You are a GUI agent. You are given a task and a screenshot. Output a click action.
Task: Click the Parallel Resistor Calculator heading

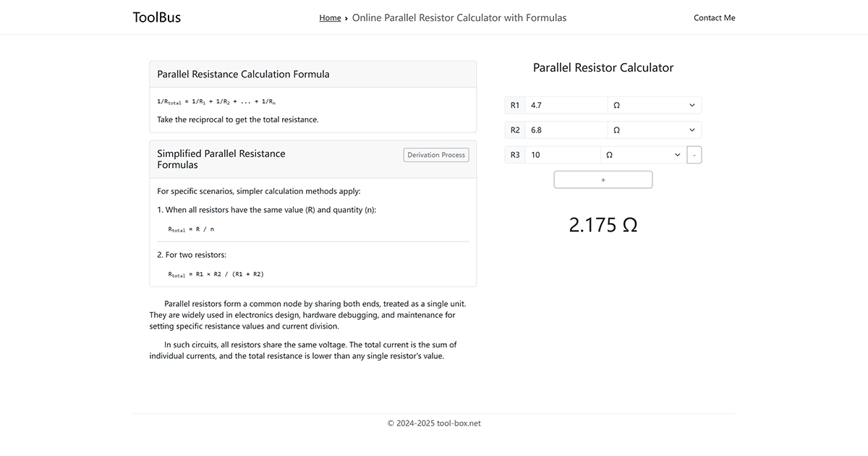(603, 67)
